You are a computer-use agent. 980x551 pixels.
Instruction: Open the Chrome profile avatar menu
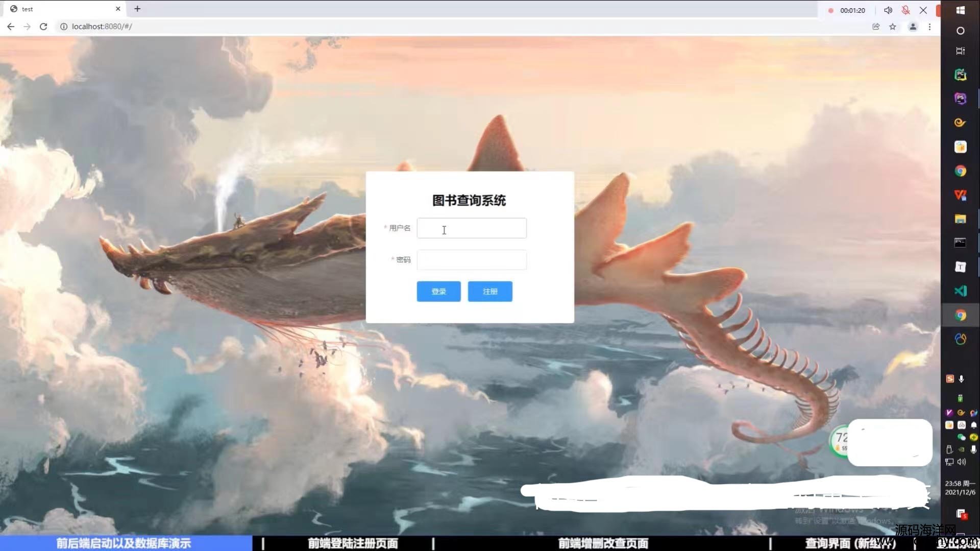point(913,27)
